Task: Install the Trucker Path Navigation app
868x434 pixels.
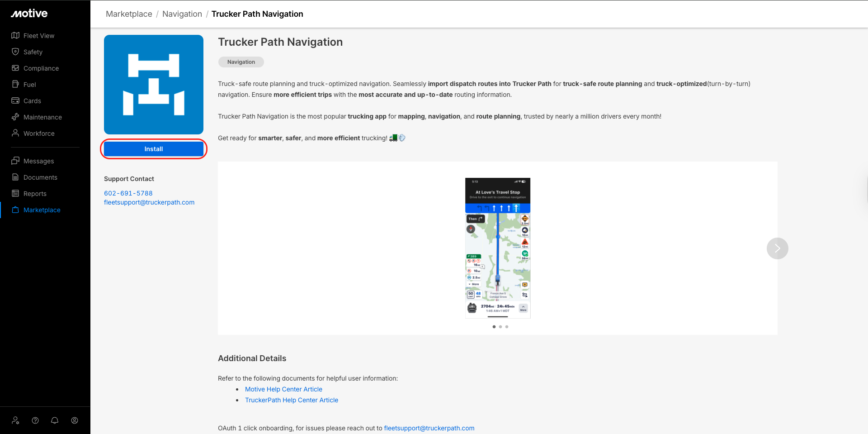Action: [x=154, y=149]
